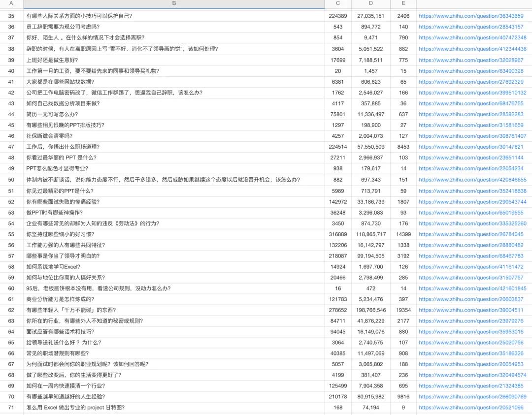
Task: Select row number 55
Action: (11, 234)
